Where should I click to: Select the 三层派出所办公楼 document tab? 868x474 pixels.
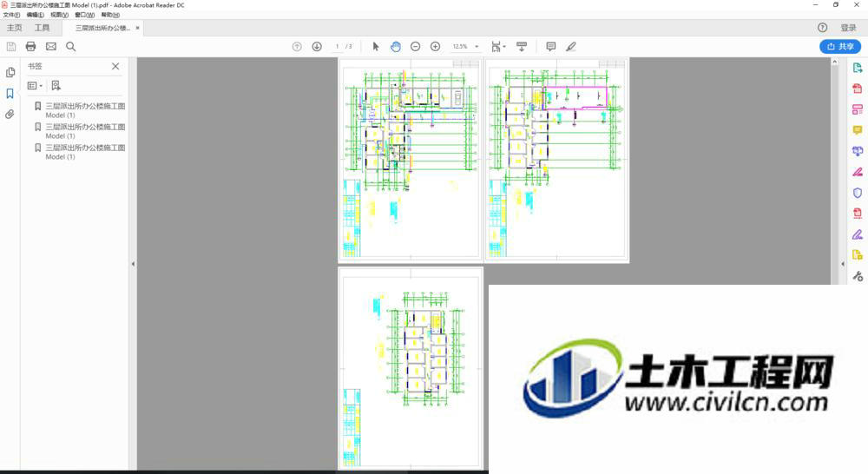click(102, 28)
